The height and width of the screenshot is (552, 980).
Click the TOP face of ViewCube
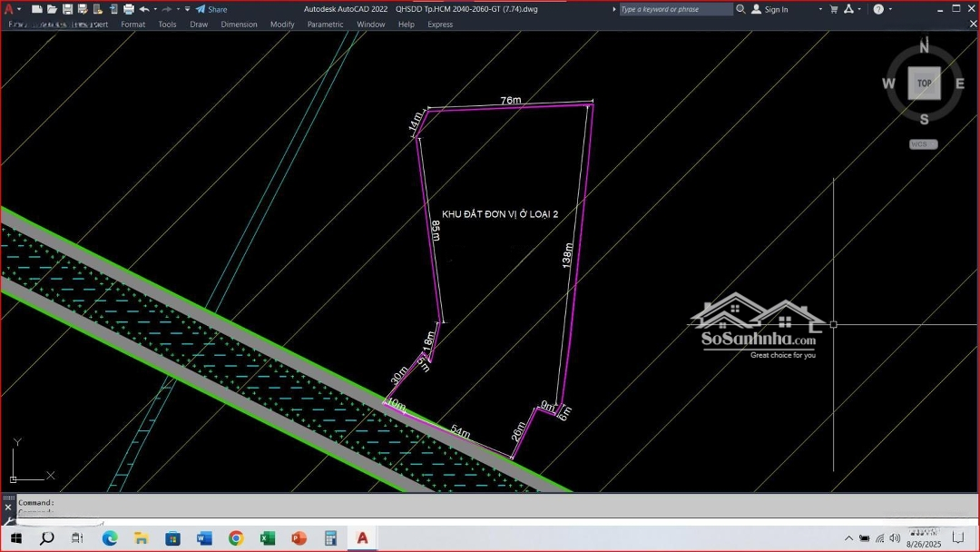[x=924, y=84]
